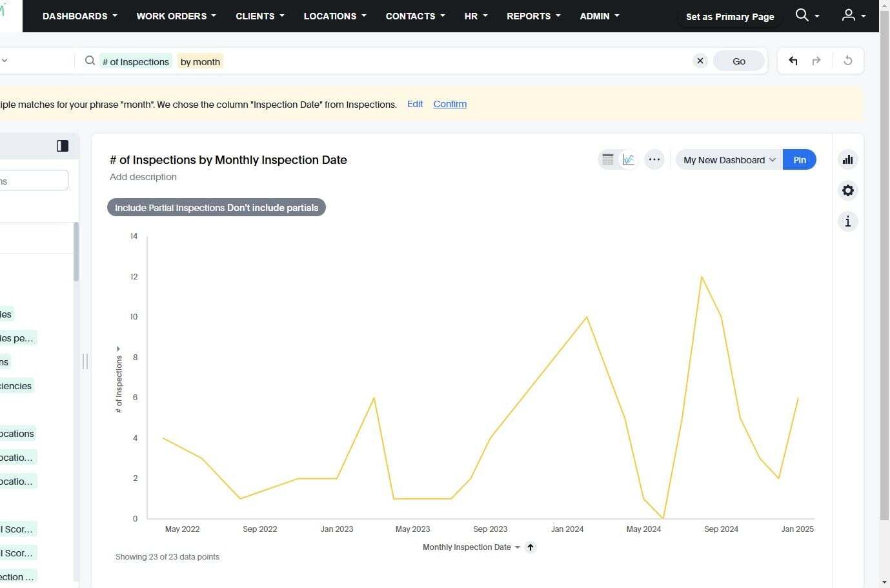Click Add description under title
Image resolution: width=890 pixels, height=588 pixels.
[x=143, y=177]
